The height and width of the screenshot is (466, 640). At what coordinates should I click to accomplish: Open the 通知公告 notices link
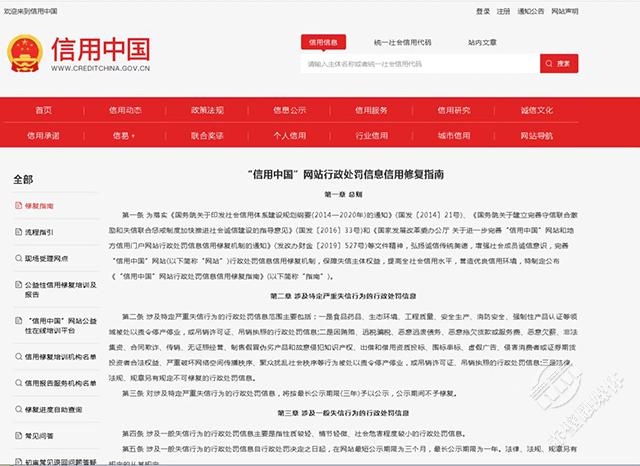pos(531,11)
